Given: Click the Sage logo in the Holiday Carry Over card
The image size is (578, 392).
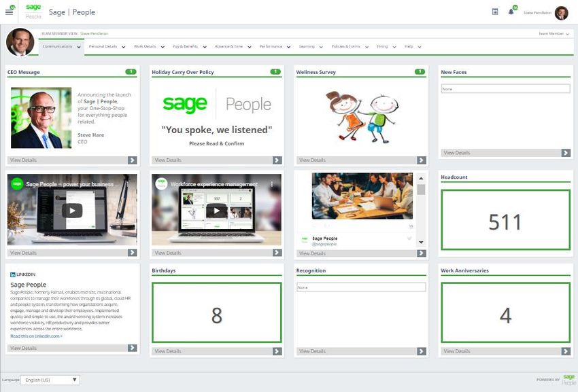Looking at the screenshot, I should coord(185,104).
